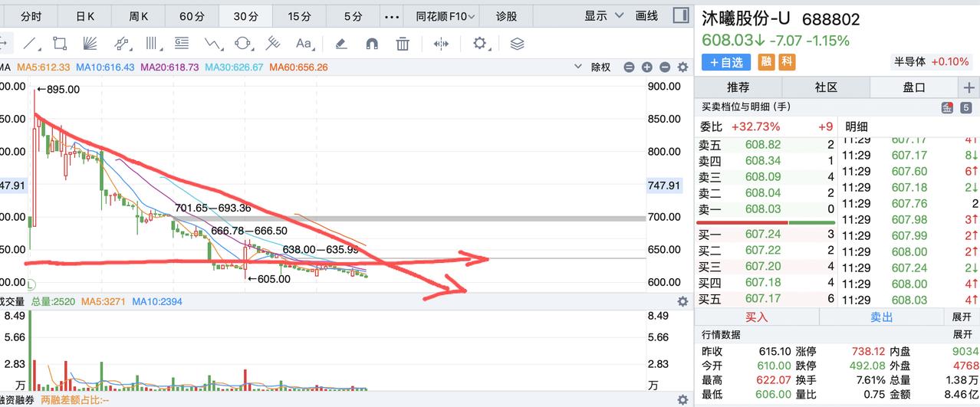Select the 5分 period tab

tap(353, 16)
